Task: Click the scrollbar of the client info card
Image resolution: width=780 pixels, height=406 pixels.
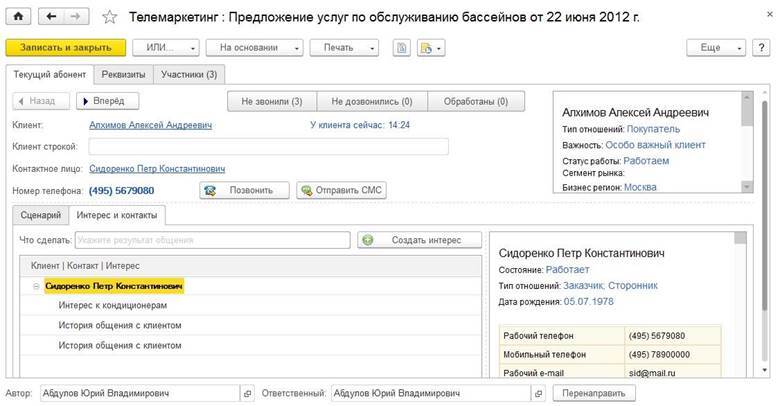Action: (x=747, y=142)
